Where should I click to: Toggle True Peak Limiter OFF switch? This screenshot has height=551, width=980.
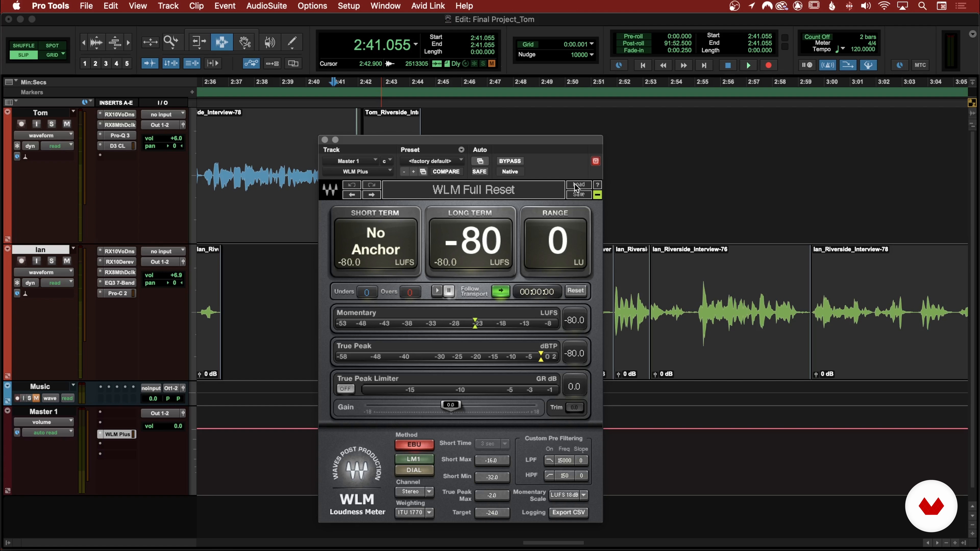345,389
